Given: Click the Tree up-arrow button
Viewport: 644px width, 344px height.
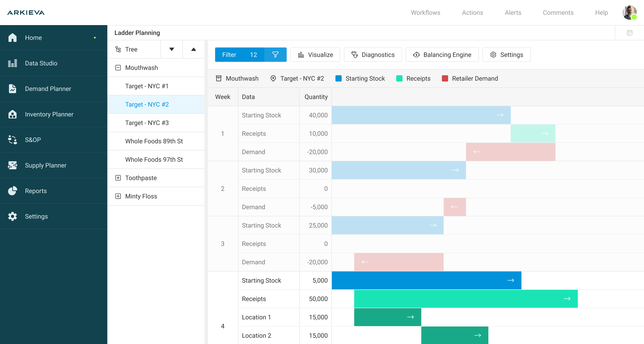Looking at the screenshot, I should [x=193, y=49].
